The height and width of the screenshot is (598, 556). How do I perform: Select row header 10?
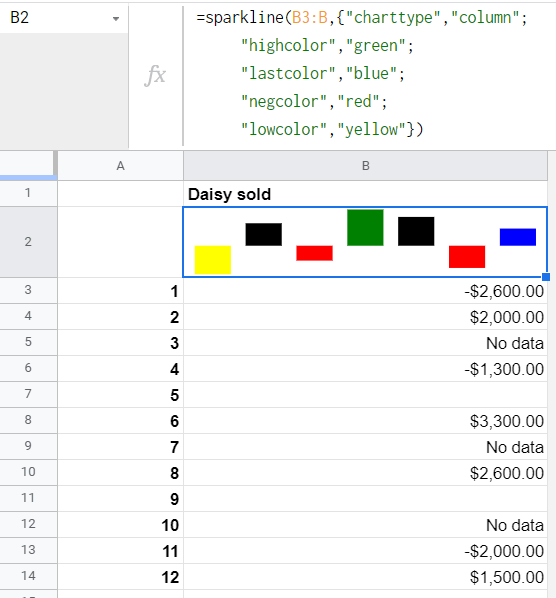click(x=28, y=472)
